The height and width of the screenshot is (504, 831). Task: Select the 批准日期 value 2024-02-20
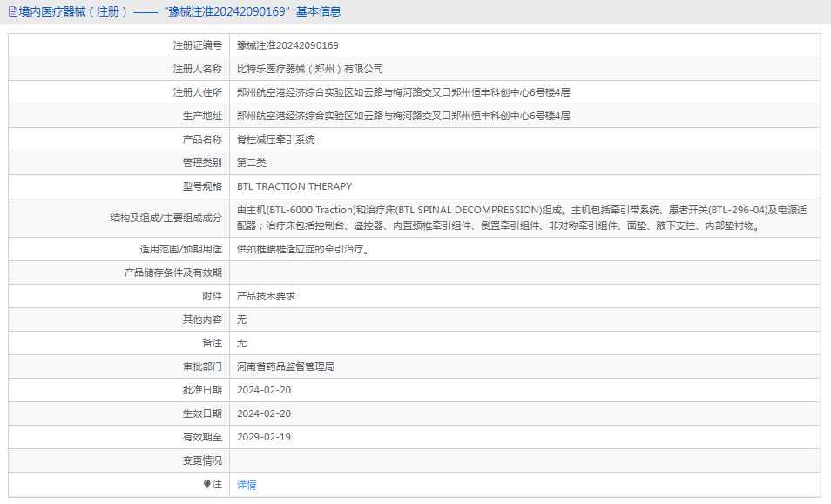[264, 390]
